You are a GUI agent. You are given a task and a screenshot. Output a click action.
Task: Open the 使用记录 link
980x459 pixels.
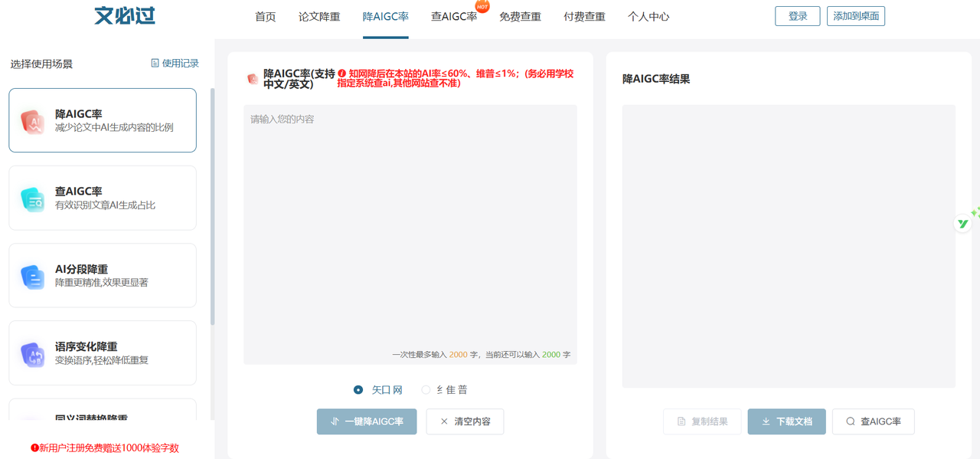pyautogui.click(x=175, y=64)
